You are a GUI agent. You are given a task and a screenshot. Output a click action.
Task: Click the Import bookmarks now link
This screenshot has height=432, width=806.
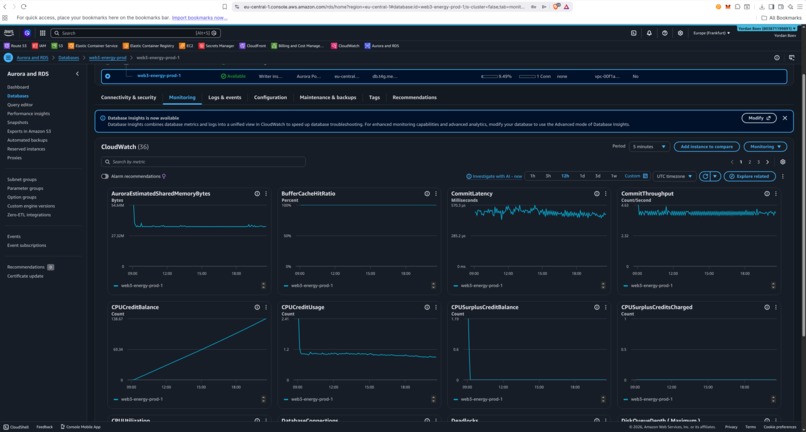point(199,17)
